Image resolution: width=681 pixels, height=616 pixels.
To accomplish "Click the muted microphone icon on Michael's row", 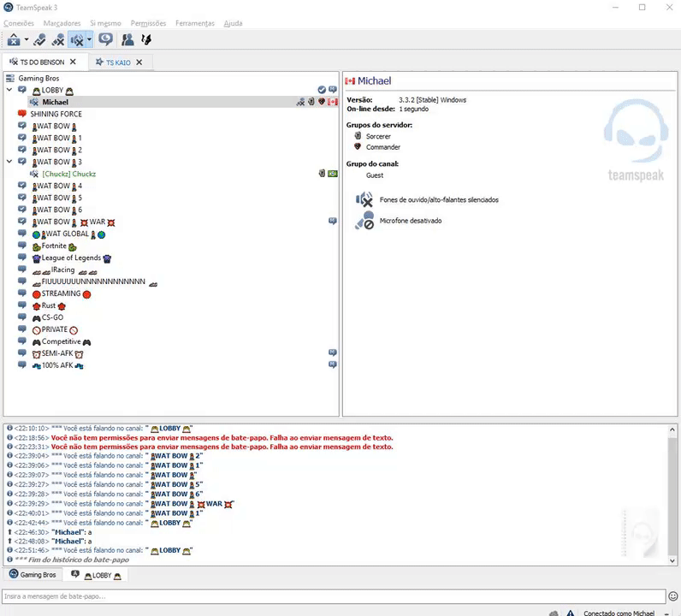I will tap(300, 102).
